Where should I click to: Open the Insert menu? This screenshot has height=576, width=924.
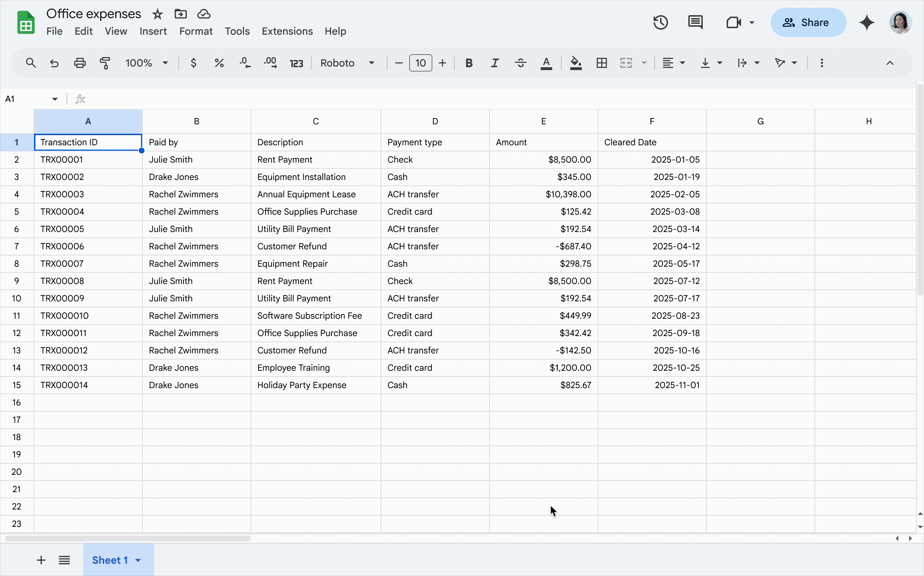tap(153, 31)
